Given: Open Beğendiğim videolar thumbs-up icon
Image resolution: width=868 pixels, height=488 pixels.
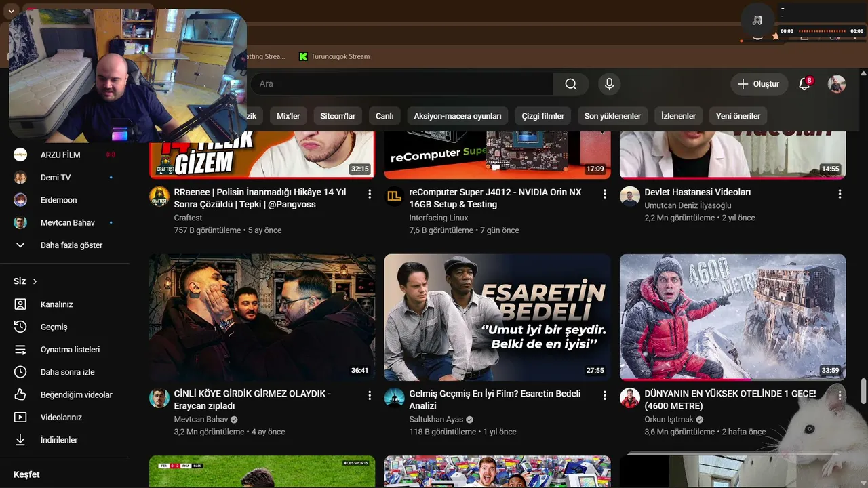Looking at the screenshot, I should pyautogui.click(x=20, y=394).
